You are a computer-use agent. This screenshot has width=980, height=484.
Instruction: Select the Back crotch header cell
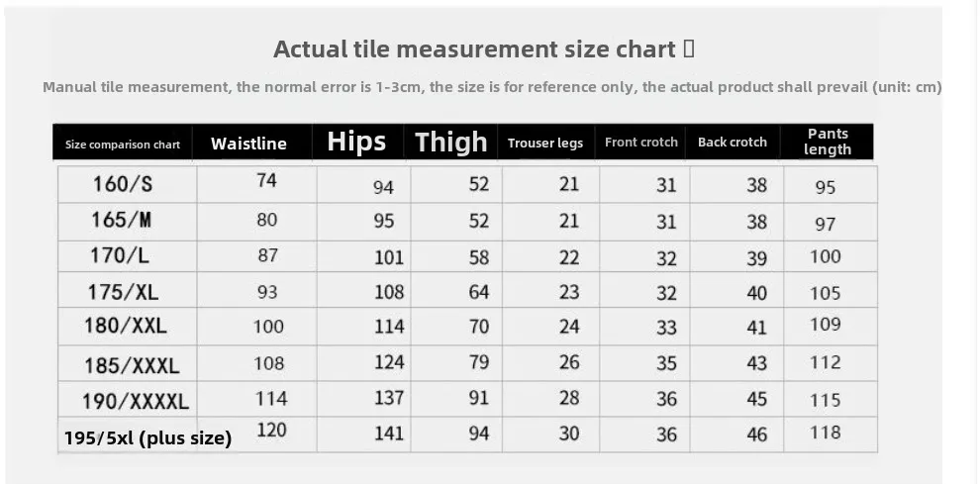coord(732,142)
